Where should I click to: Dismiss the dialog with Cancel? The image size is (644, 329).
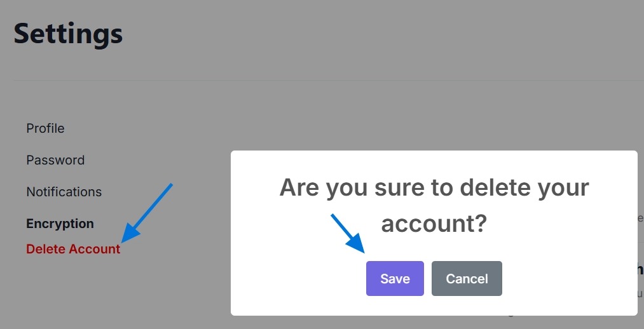(467, 279)
